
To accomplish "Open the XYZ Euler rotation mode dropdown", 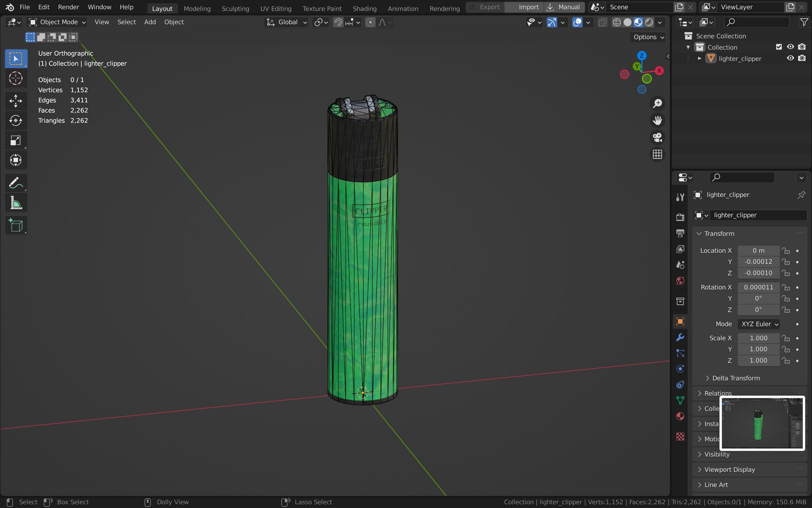I will pos(759,324).
